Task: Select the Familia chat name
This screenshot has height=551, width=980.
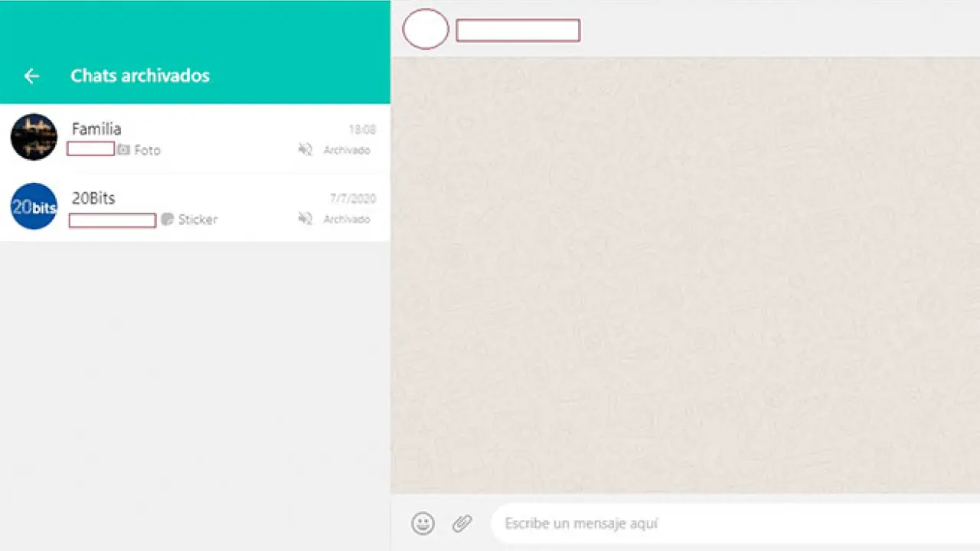Action: pos(96,129)
